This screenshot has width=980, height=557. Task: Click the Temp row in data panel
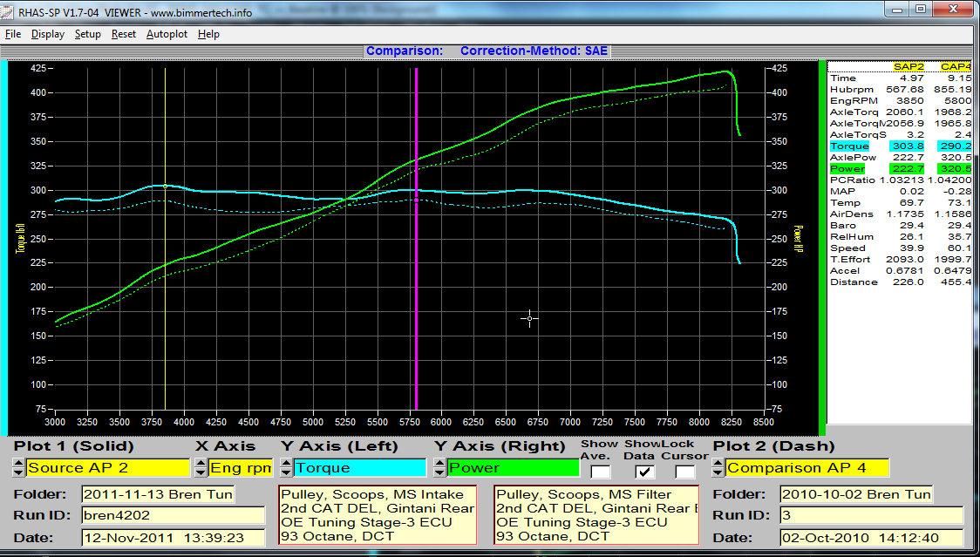(901, 202)
